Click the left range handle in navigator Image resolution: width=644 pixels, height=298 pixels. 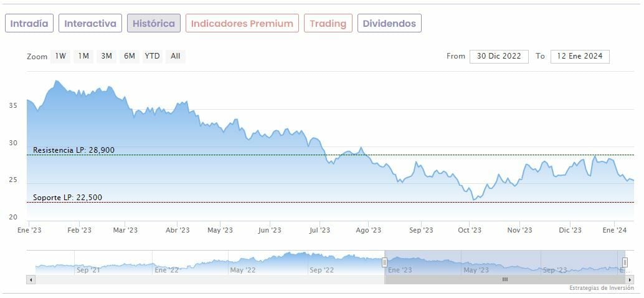coord(384,262)
